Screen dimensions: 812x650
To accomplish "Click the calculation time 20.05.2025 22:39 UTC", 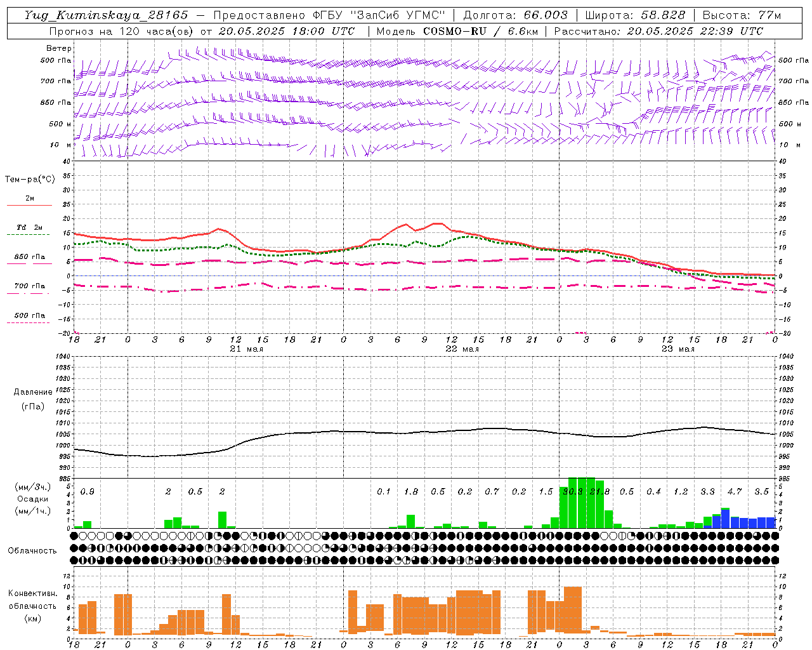I will click(x=695, y=31).
